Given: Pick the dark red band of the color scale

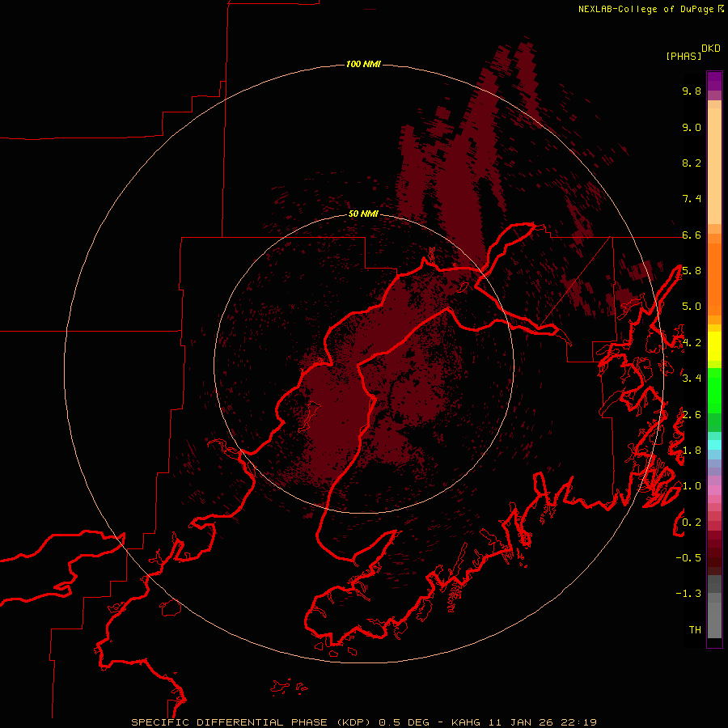Looking at the screenshot, I should [714, 552].
